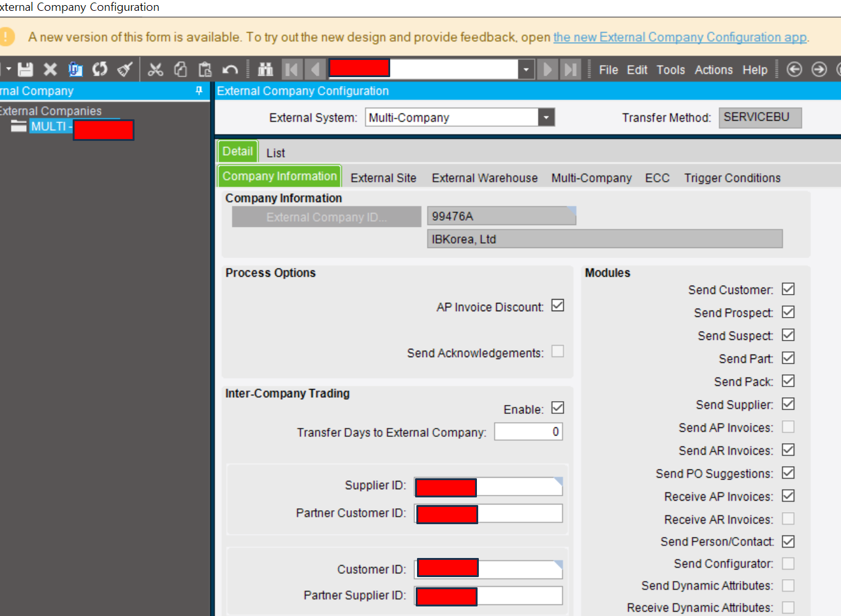Enable Receive Dynamic Attributes checkbox

tap(788, 607)
